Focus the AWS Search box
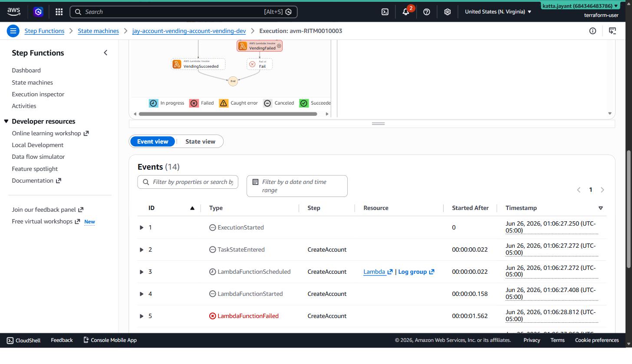632x364 pixels. click(184, 12)
